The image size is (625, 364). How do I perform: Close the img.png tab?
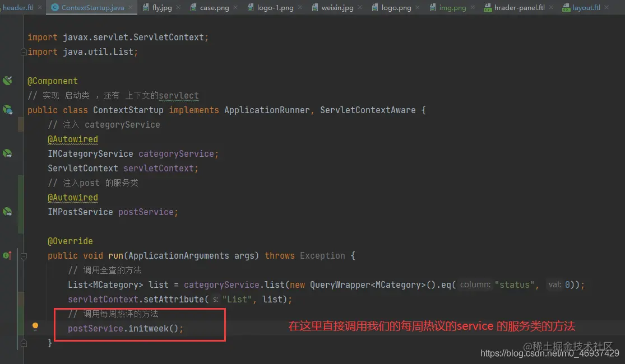click(x=473, y=7)
